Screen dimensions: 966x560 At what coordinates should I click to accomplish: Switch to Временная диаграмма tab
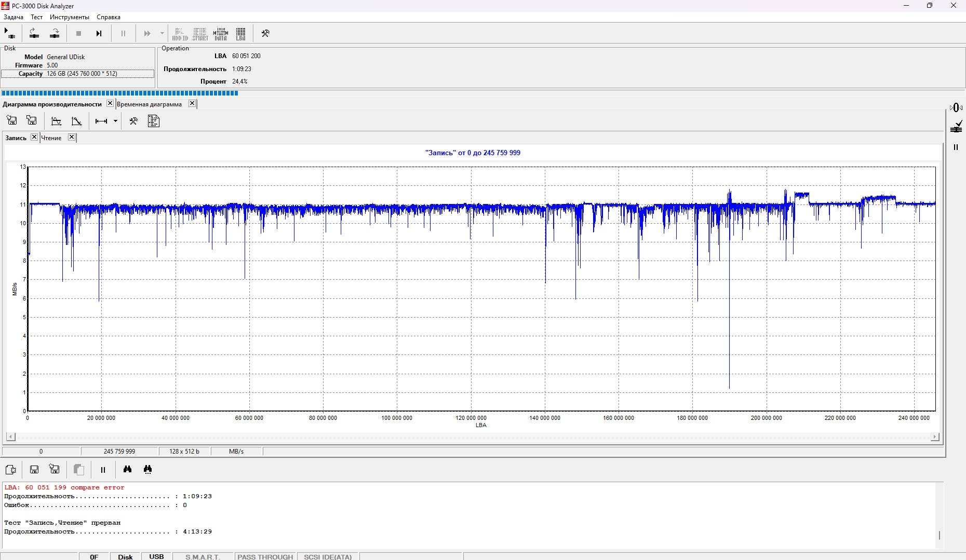pos(149,104)
